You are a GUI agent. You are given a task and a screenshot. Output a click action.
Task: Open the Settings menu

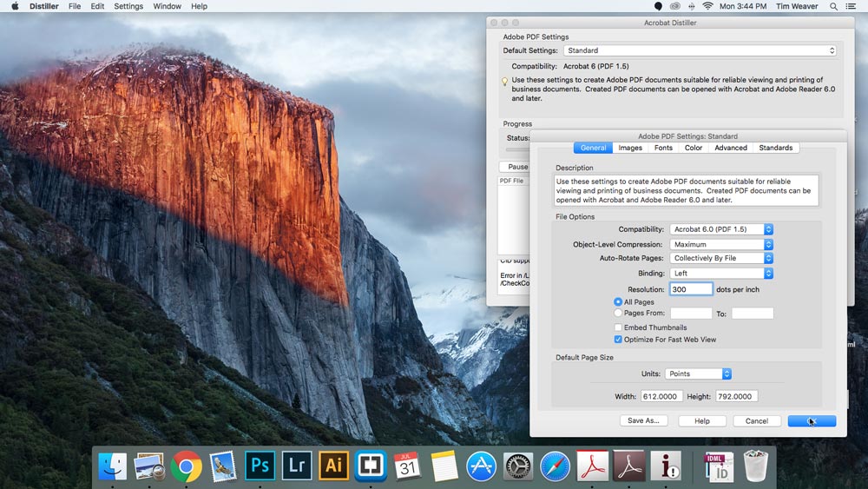coord(128,6)
